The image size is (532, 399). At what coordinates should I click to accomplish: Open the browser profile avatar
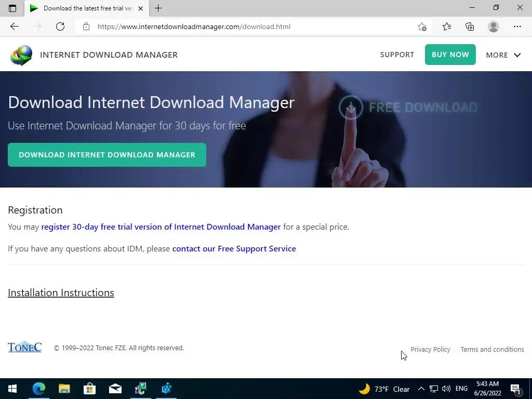[494, 26]
